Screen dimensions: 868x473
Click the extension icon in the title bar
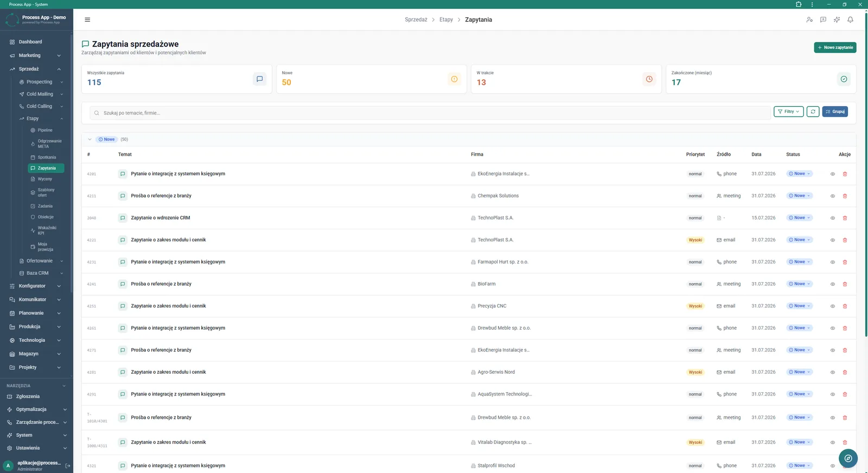pyautogui.click(x=799, y=4)
